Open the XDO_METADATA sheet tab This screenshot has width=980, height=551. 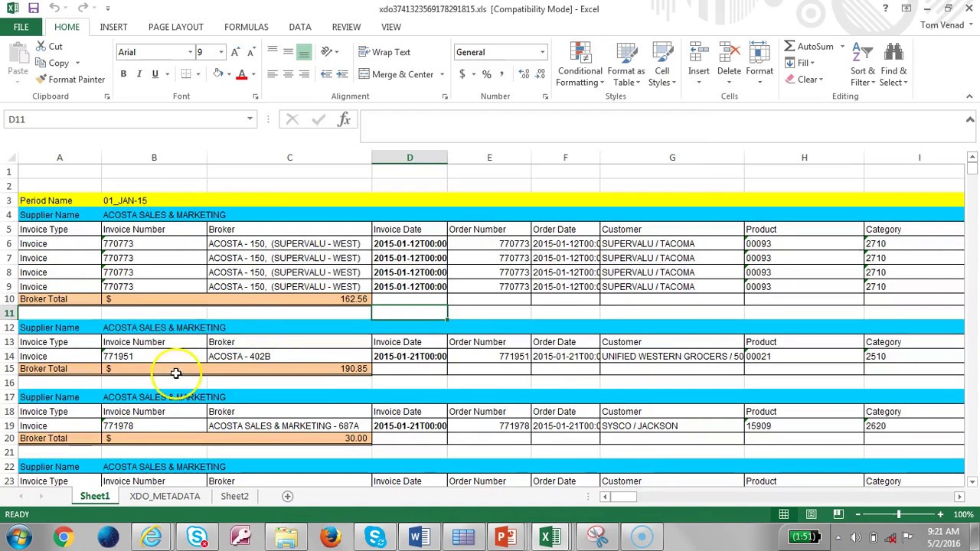click(x=165, y=496)
